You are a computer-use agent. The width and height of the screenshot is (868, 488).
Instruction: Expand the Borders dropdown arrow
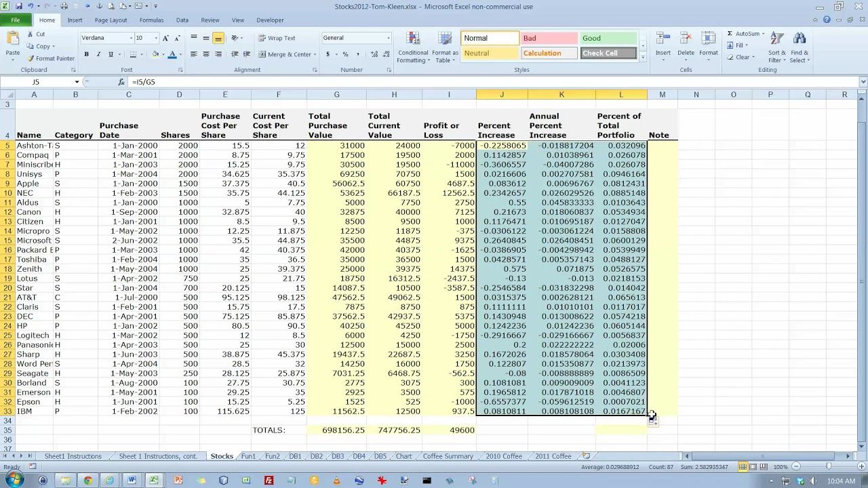[x=142, y=54]
